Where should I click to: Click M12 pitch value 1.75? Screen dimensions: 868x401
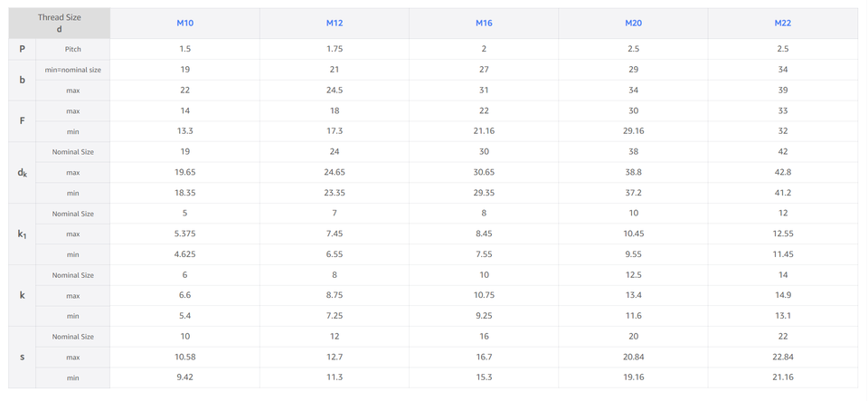pyautogui.click(x=335, y=49)
